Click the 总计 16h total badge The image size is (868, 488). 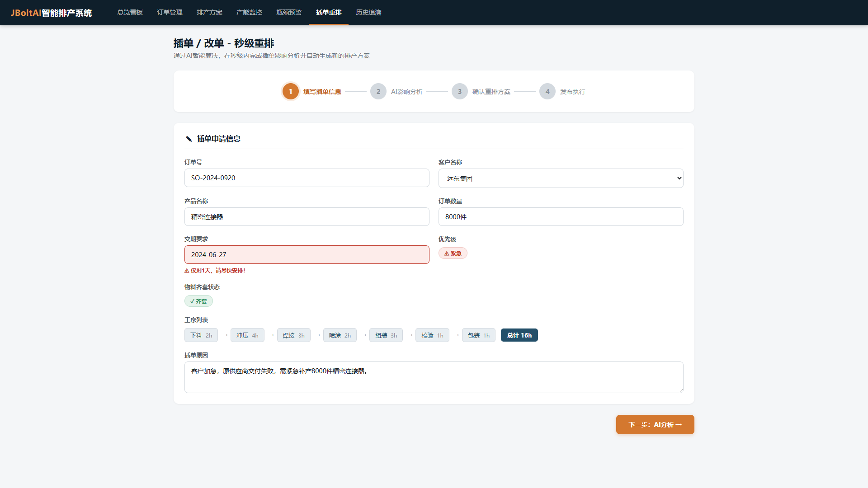[519, 335]
